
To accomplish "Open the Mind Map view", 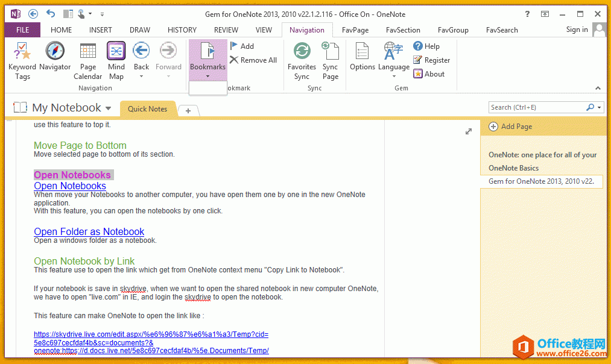I will (x=116, y=61).
